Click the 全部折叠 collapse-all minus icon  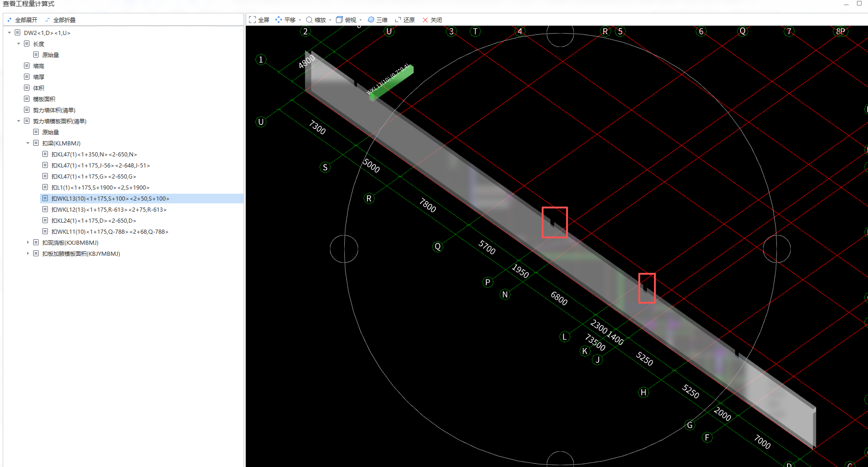pyautogui.click(x=48, y=20)
